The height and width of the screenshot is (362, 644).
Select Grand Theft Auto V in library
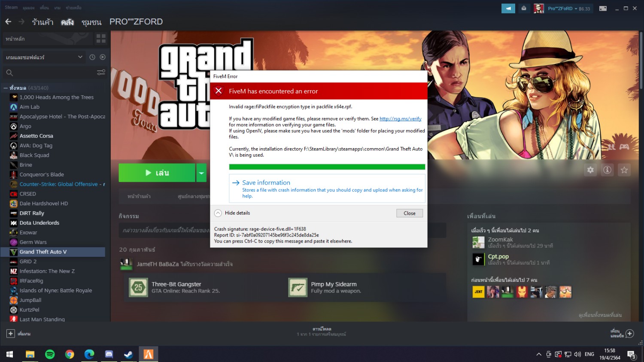click(54, 252)
